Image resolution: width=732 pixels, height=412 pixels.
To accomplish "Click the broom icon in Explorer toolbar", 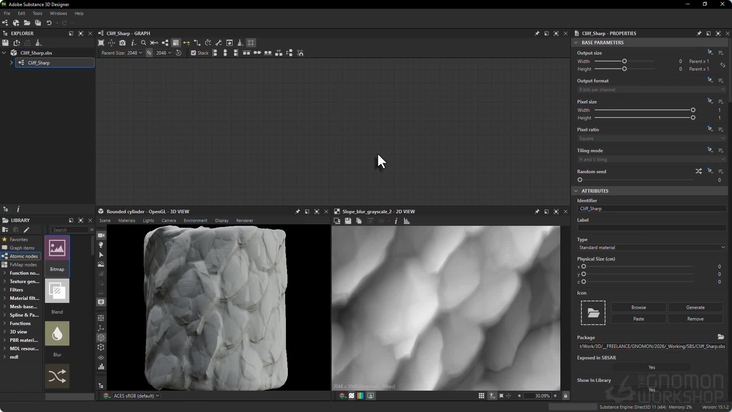I will pos(38,43).
